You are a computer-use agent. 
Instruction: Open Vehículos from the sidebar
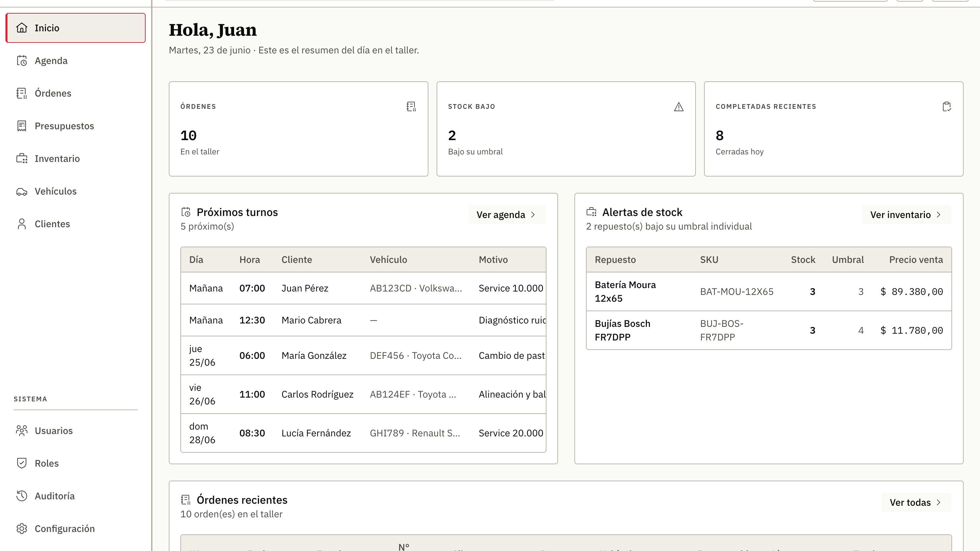[75, 191]
